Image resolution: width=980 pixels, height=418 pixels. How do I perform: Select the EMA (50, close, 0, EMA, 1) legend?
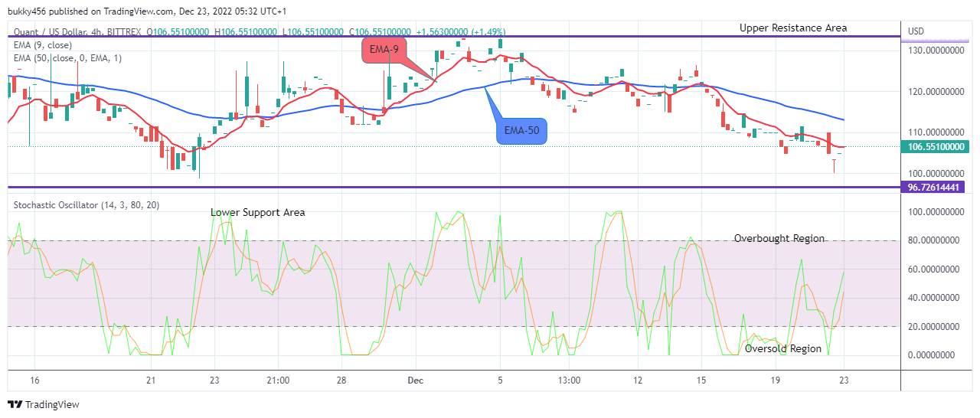pos(68,57)
